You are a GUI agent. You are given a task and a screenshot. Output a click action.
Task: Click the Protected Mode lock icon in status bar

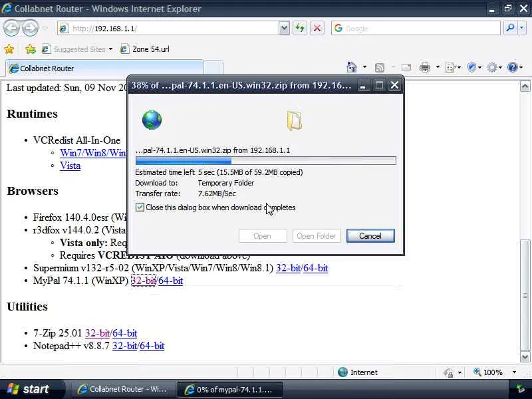(448, 372)
